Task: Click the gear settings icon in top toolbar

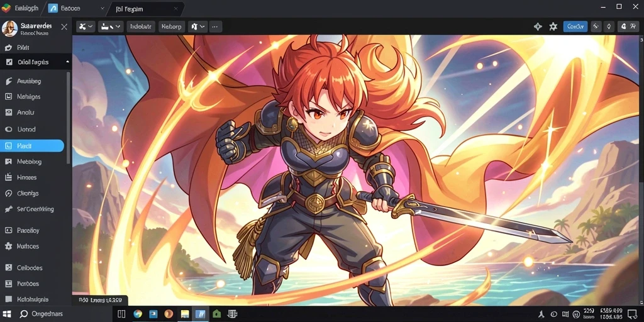Action: tap(553, 26)
